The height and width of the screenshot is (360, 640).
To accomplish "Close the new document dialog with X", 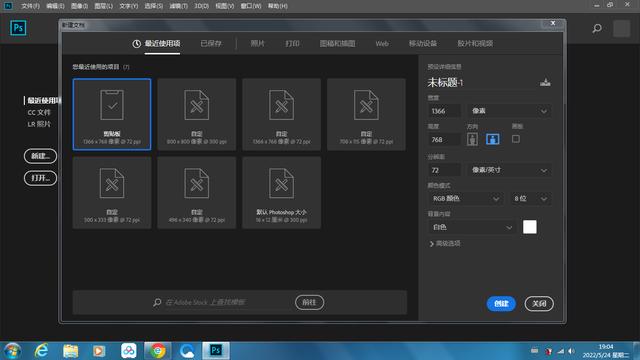I will pos(553,24).
